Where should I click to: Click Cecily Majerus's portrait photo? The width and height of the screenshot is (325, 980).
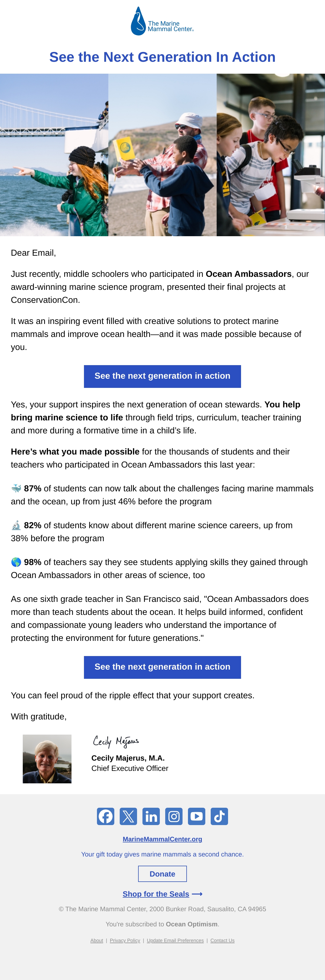47,759
